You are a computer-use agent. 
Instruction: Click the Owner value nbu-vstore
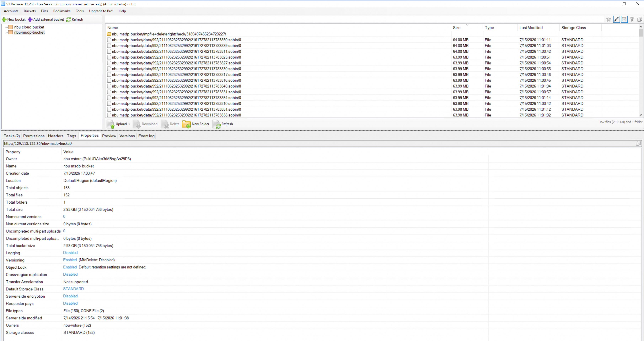click(x=97, y=159)
